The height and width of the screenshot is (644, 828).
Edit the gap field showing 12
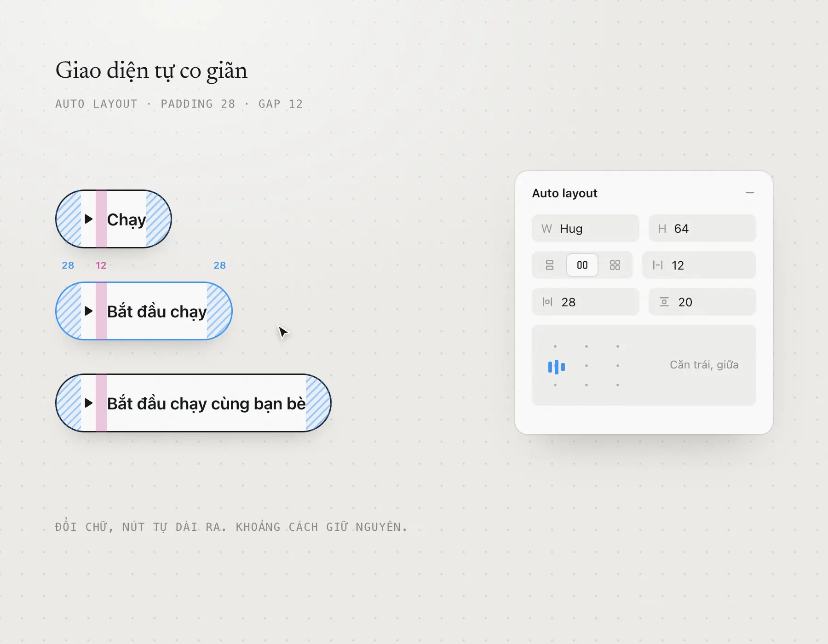tap(699, 265)
